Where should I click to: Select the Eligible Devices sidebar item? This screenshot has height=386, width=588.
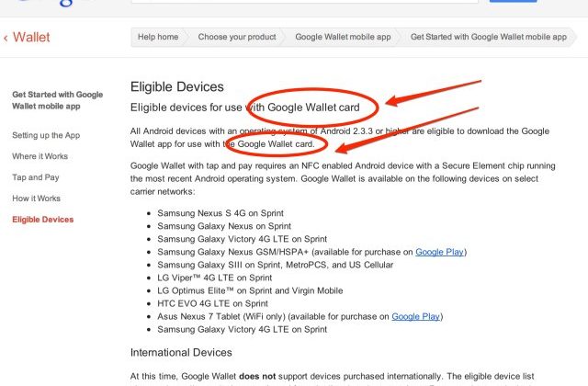coord(43,220)
